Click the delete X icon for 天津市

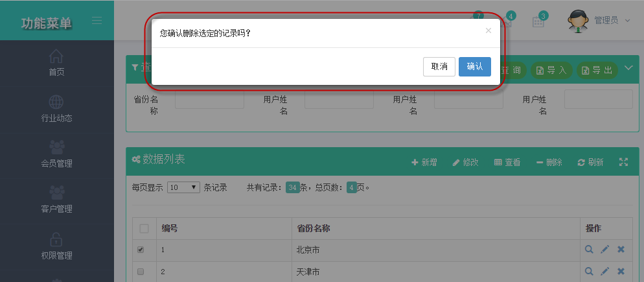[x=621, y=272]
